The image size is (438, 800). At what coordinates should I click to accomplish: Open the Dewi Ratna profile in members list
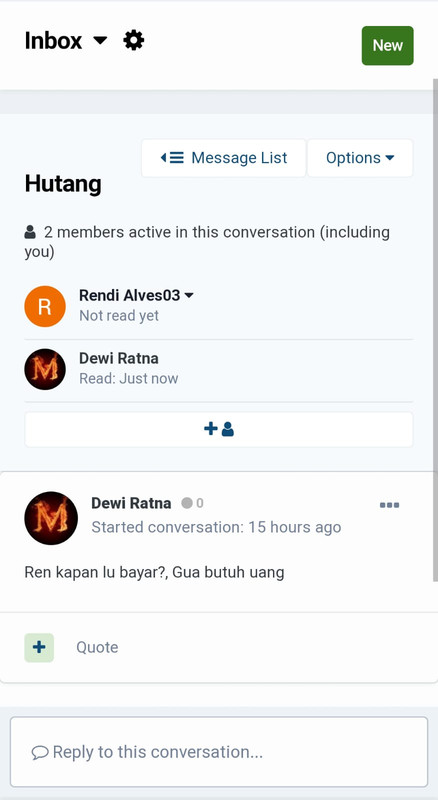(118, 358)
